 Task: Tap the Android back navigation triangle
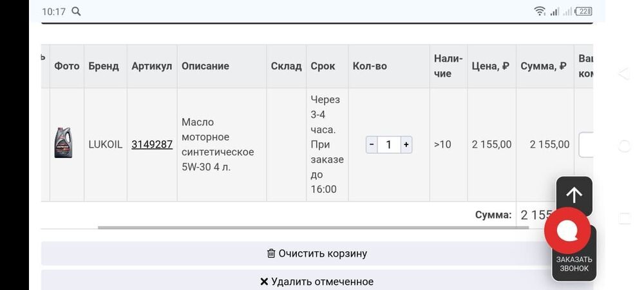(624, 73)
